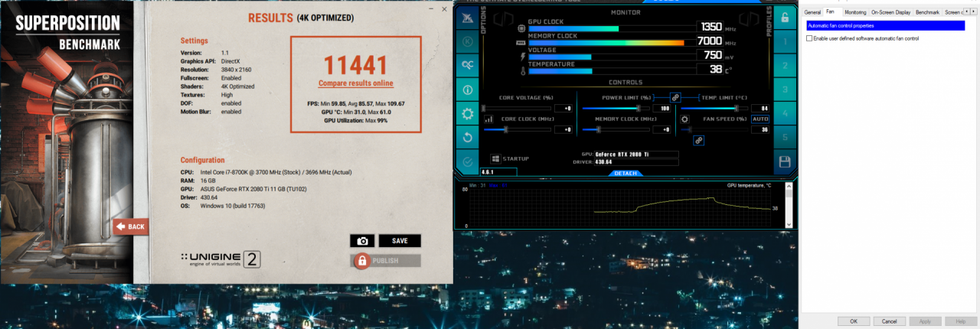Confirm properties with OK button

(x=853, y=321)
